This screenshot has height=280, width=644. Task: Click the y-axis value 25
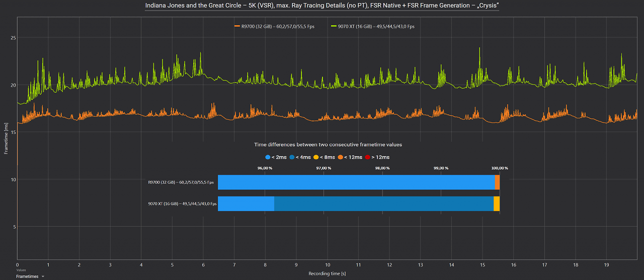click(14, 38)
